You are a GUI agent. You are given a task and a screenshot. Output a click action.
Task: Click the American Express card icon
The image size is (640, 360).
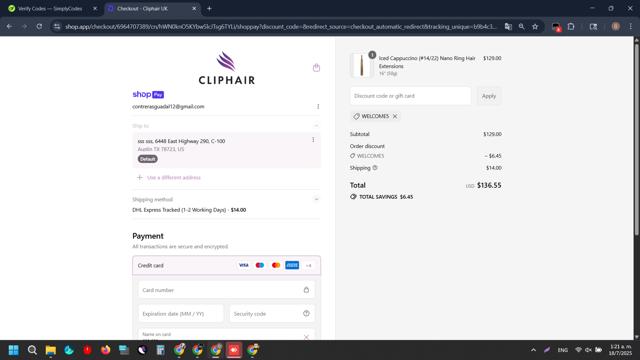coord(292,265)
